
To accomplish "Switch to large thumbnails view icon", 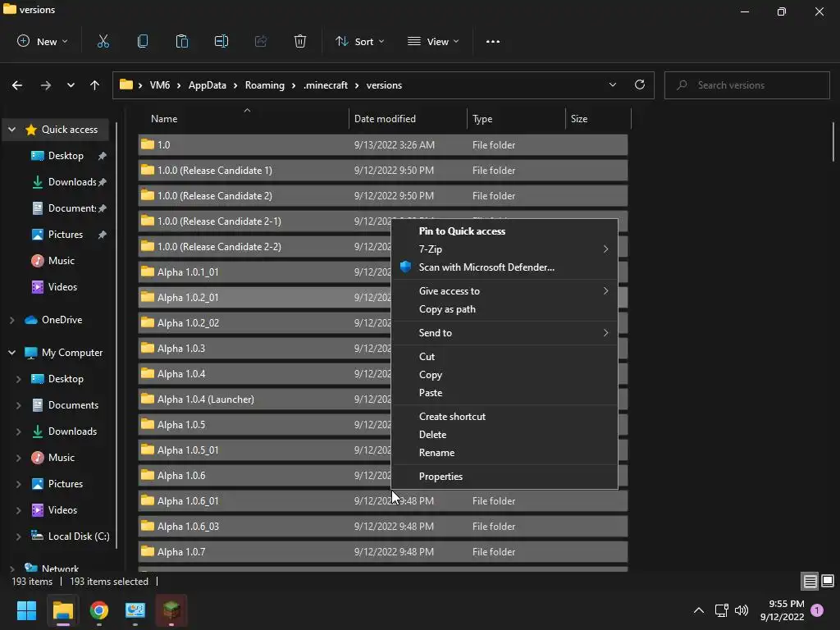I will click(x=828, y=582).
